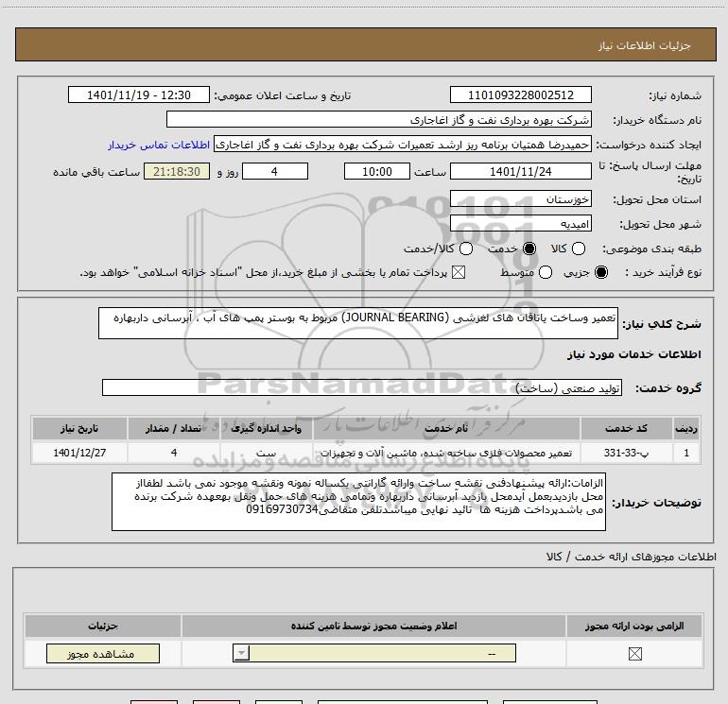Click the delivery province field خوزستان

coord(520,199)
